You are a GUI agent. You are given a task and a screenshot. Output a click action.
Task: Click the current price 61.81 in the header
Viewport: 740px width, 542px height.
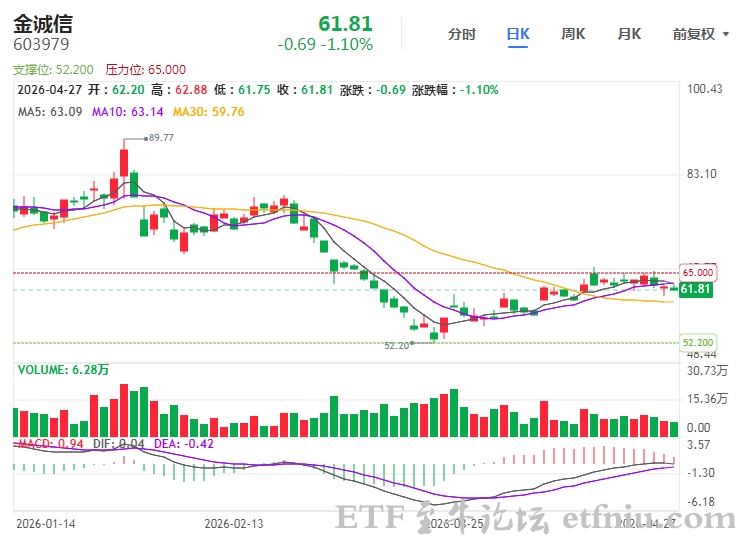pyautogui.click(x=345, y=24)
